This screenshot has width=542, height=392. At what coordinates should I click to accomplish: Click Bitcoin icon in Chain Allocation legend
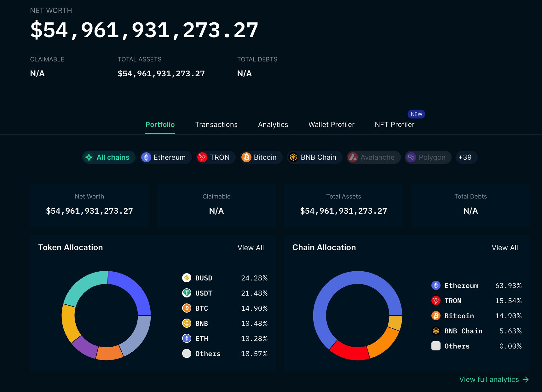(436, 316)
